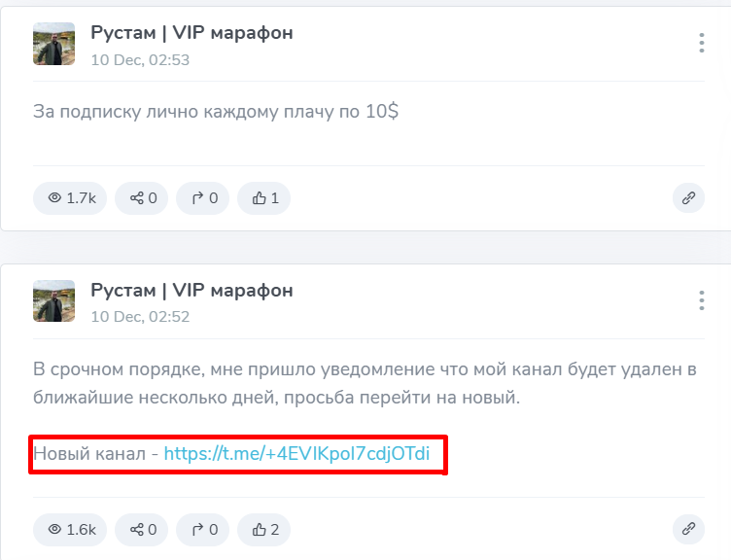Copy link icon of new channel post
The height and width of the screenshot is (560, 731).
point(688,529)
